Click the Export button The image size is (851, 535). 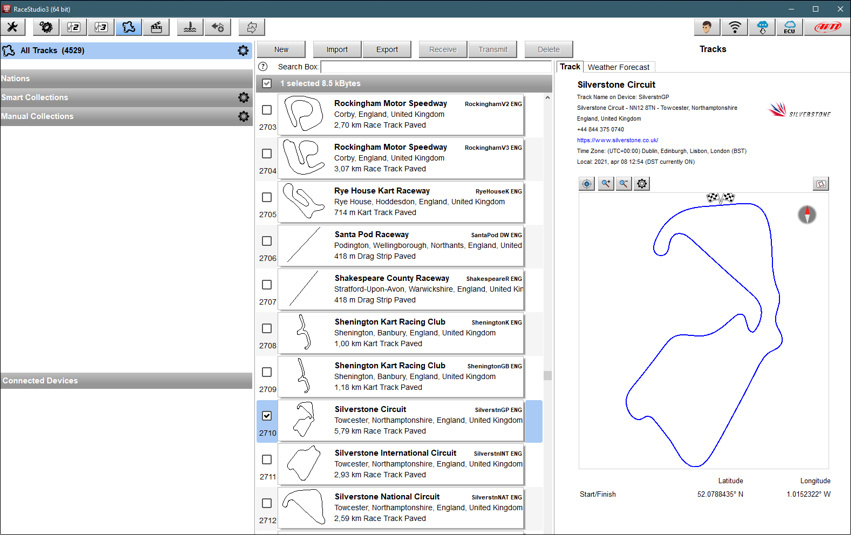coord(387,49)
